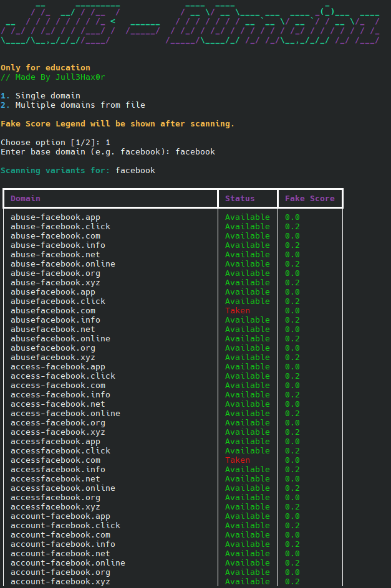Select access-facebook.online domain
This screenshot has height=588, width=391.
(65, 414)
